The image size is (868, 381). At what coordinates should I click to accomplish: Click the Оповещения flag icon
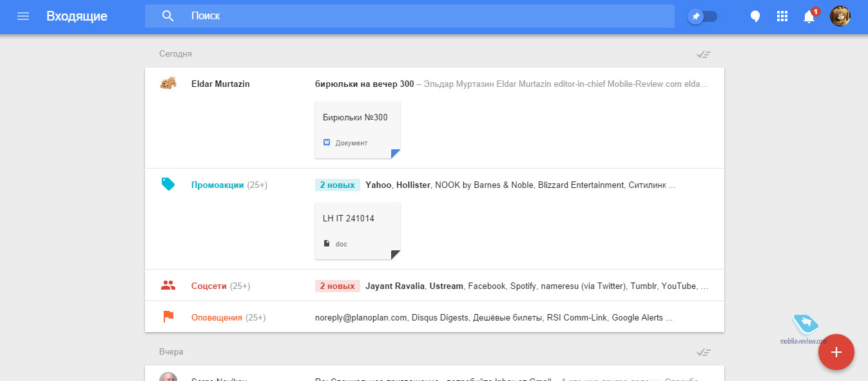click(168, 317)
